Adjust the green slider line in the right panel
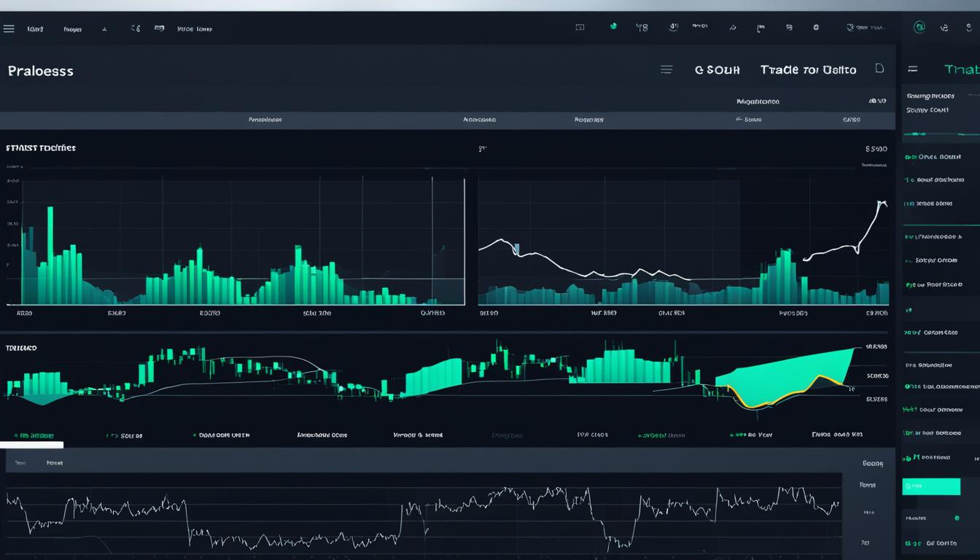This screenshot has width=980, height=560. (x=941, y=134)
